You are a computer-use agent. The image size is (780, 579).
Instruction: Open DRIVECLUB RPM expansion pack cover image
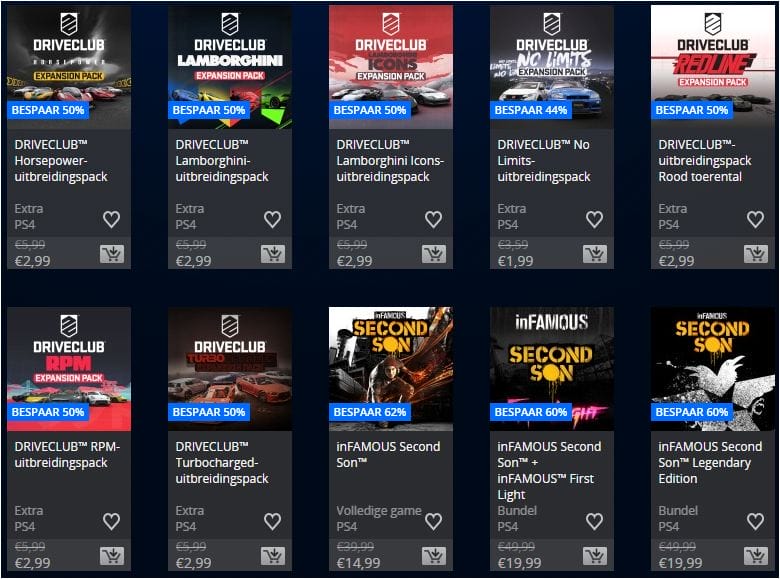[x=69, y=369]
